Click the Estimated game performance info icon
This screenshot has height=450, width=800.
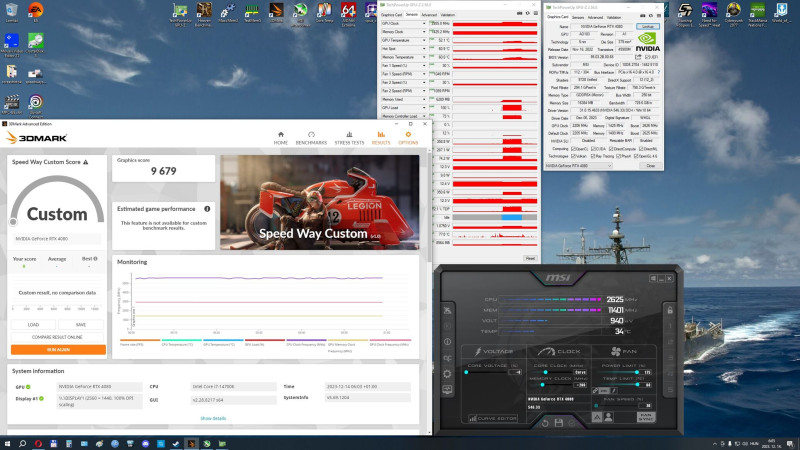click(x=207, y=209)
